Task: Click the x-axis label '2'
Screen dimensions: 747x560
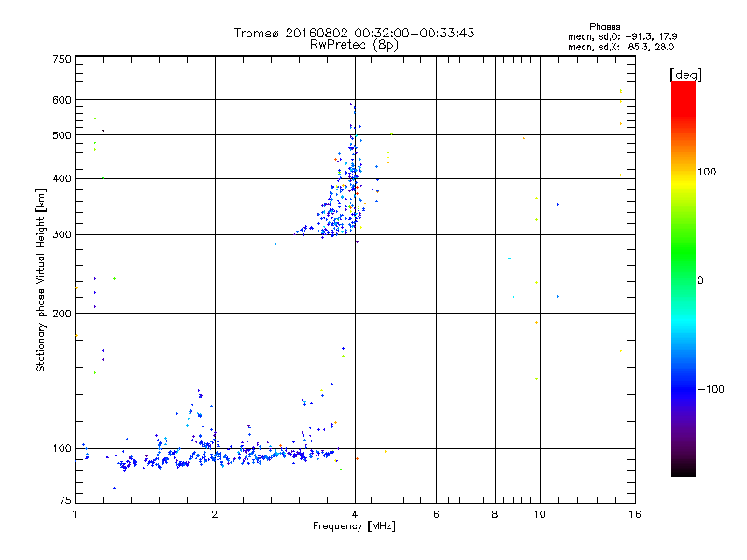Action: (215, 514)
